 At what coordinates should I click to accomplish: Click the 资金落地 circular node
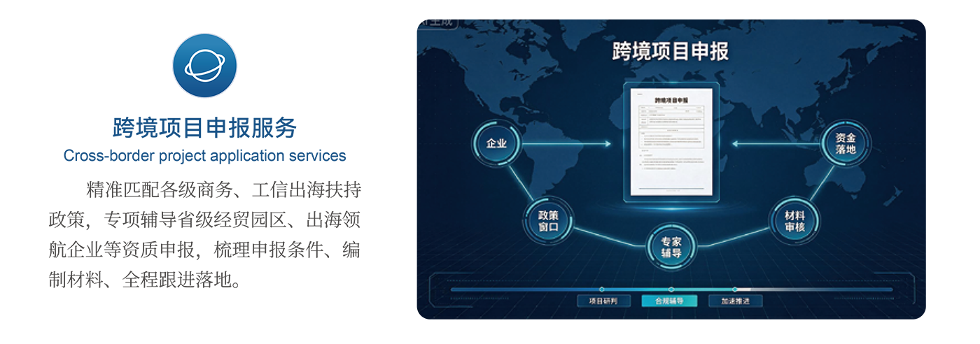pos(846,143)
